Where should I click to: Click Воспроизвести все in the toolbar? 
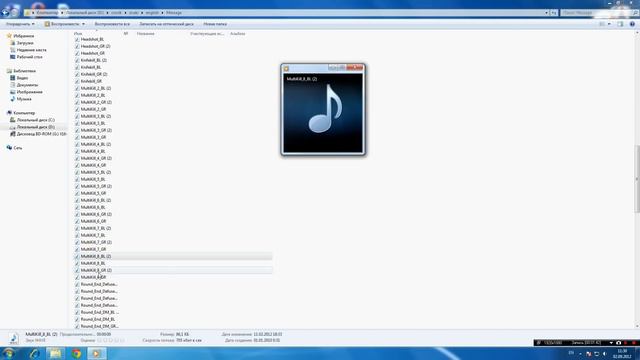112,24
